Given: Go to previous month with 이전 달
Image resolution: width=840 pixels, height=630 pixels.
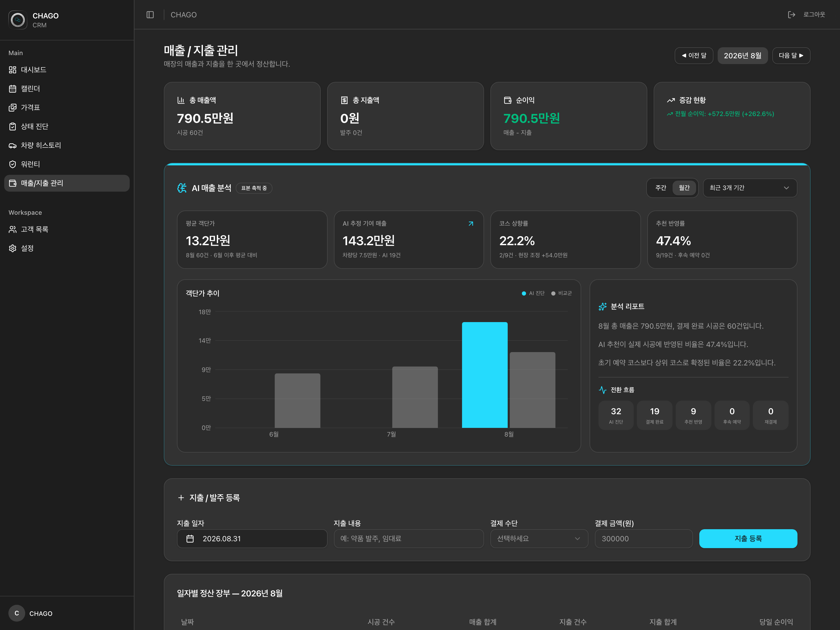Looking at the screenshot, I should [694, 56].
